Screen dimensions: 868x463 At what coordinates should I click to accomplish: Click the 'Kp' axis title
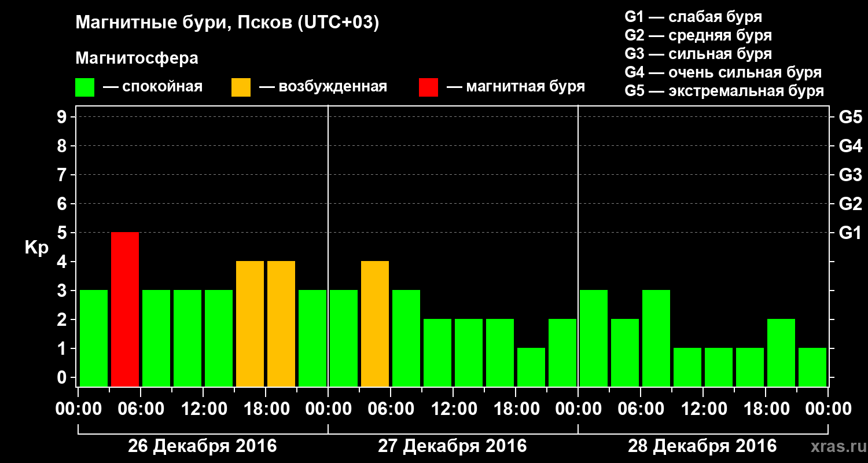tap(36, 248)
